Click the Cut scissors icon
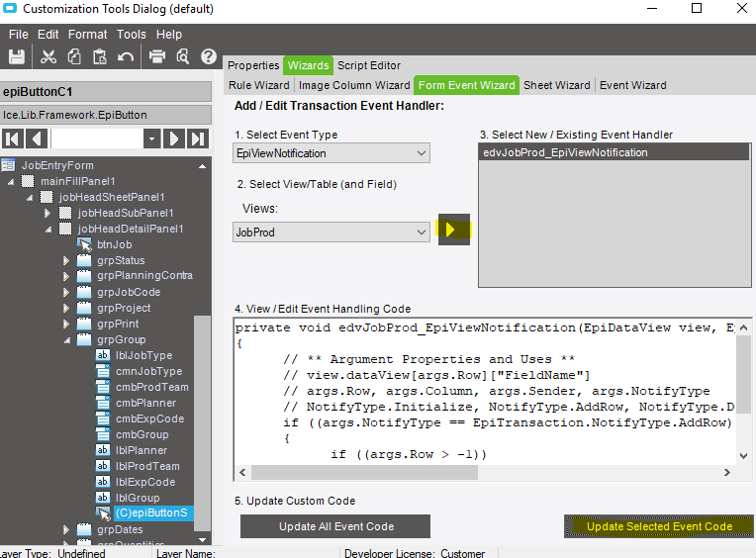Viewport: 756px width, 558px height. [x=48, y=56]
